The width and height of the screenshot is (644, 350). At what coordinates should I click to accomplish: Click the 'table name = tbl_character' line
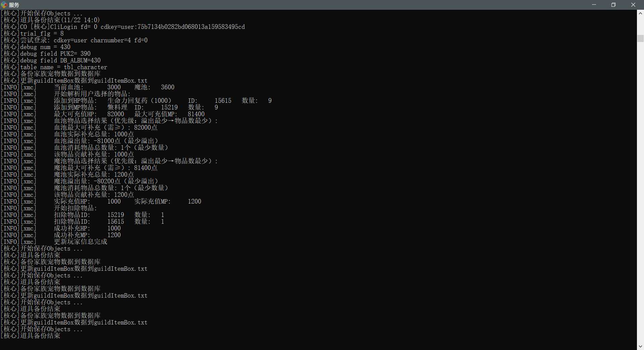pyautogui.click(x=54, y=67)
